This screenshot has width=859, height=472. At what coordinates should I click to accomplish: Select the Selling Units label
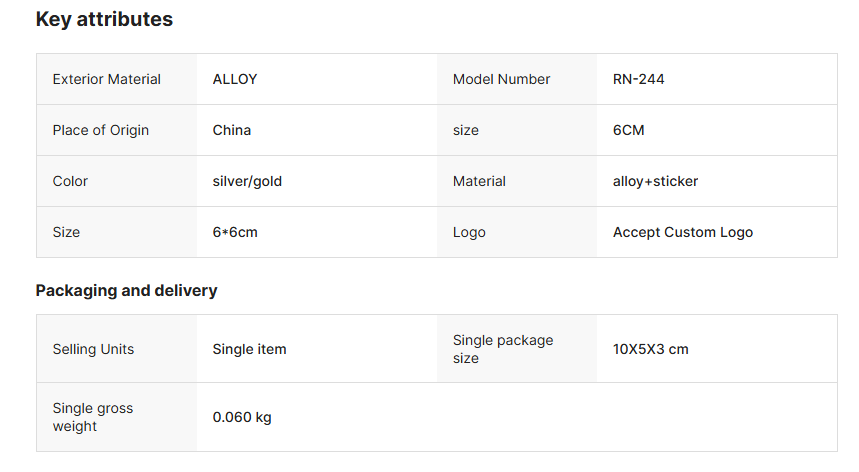tap(93, 349)
